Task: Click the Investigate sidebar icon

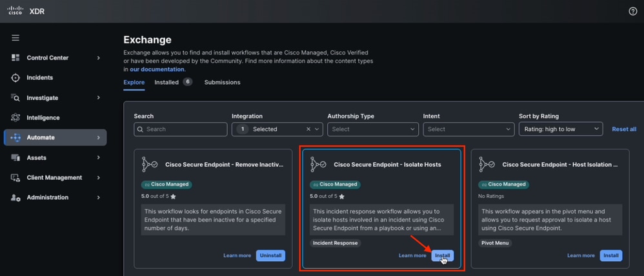Action: click(x=15, y=98)
